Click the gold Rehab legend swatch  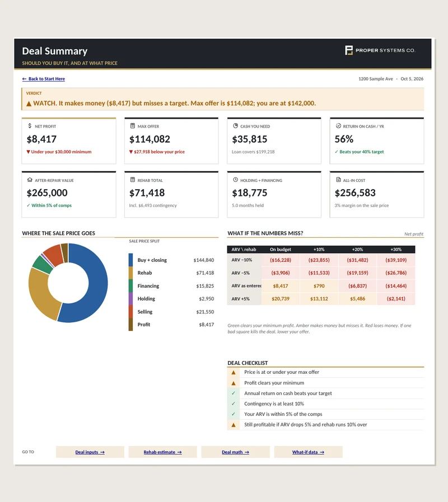click(x=130, y=273)
